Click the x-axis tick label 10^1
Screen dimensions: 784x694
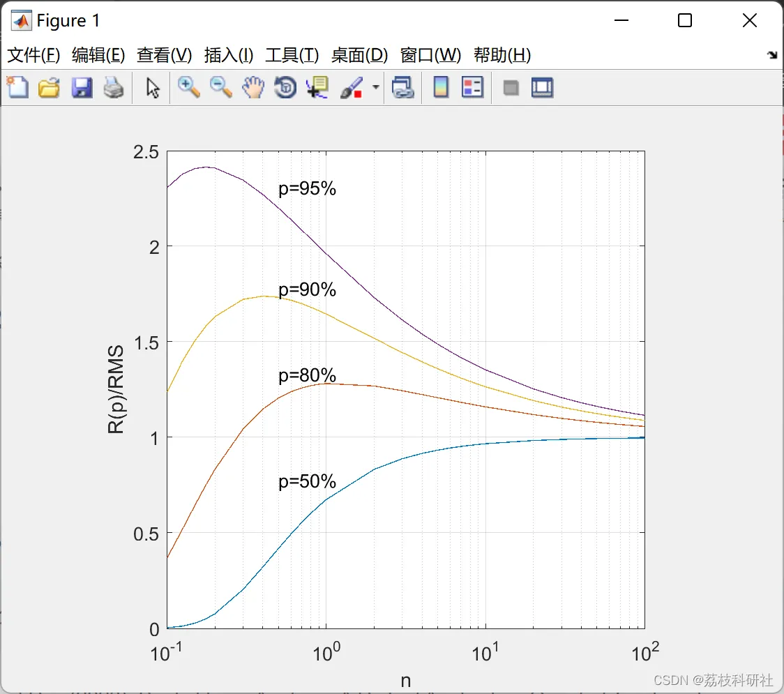[485, 652]
